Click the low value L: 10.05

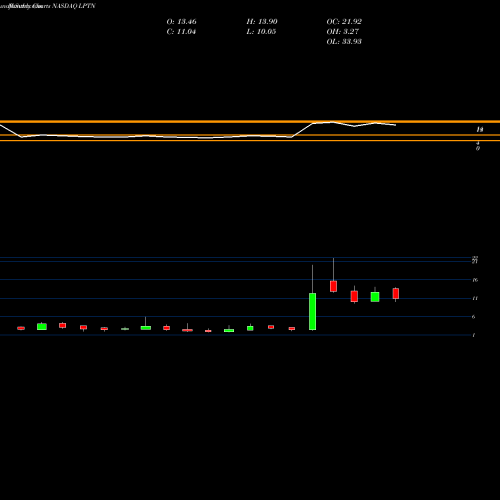[x=261, y=32]
